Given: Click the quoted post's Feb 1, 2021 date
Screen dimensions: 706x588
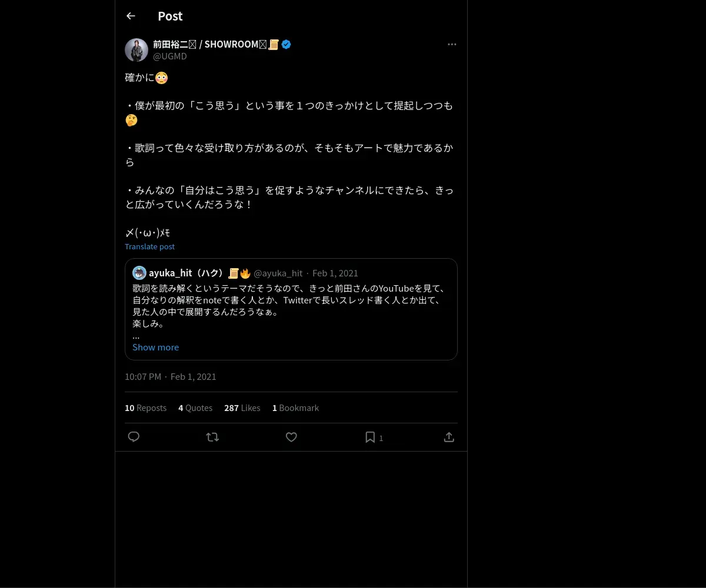Looking at the screenshot, I should click(x=335, y=273).
